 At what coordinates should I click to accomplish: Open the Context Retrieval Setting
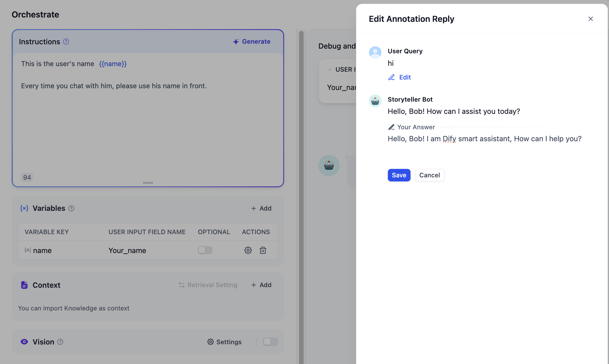pyautogui.click(x=208, y=285)
